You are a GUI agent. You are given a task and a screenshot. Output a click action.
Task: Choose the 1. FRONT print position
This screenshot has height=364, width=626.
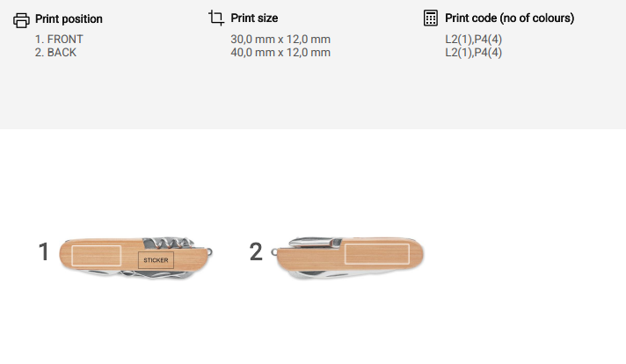tap(59, 40)
